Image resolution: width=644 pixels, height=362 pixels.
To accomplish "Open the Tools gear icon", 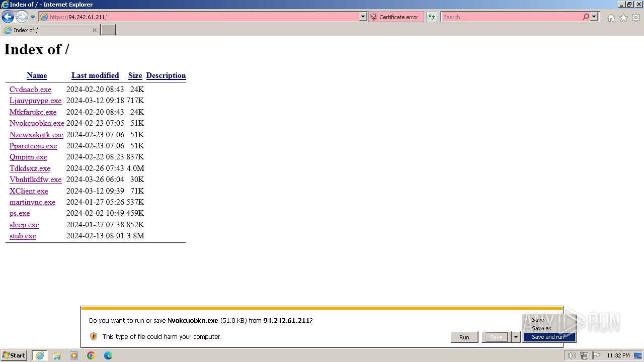I will 636,18.
